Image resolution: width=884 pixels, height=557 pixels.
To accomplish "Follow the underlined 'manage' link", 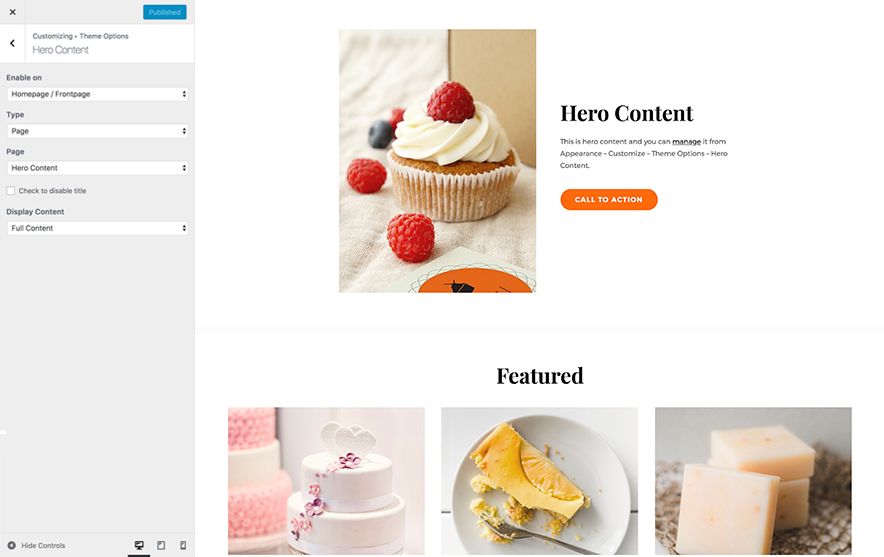I will click(686, 142).
